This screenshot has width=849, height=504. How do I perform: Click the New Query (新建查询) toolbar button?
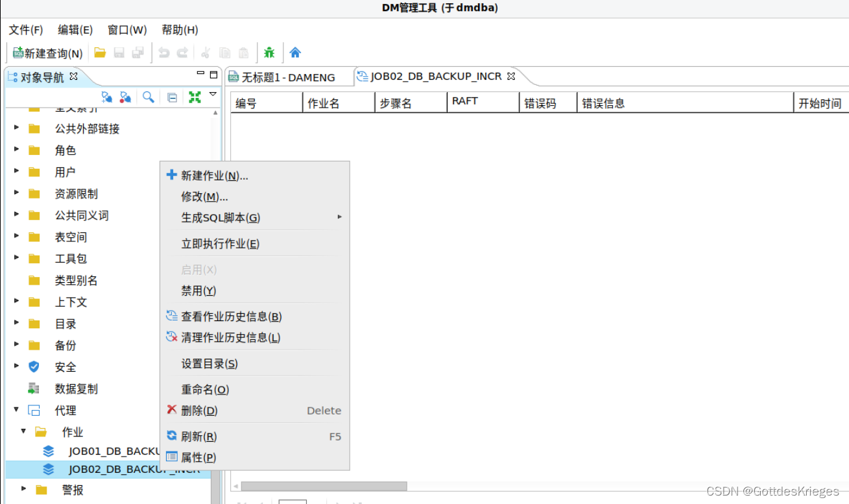48,53
